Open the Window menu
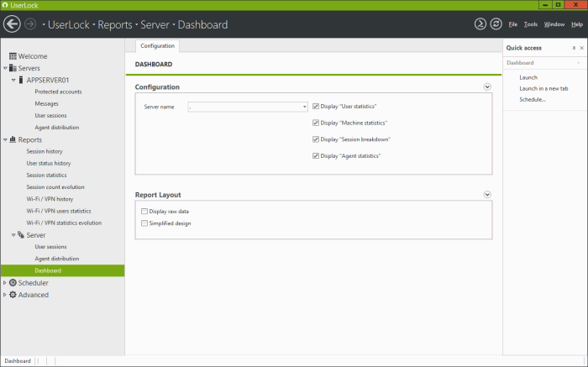Viewport: 588px width, 367px height. coord(554,24)
